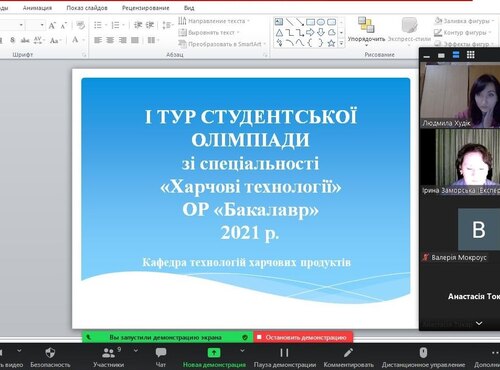This screenshot has height=370, width=500.
Task: Open Дистанционное управление menu
Action: pyautogui.click(x=423, y=357)
